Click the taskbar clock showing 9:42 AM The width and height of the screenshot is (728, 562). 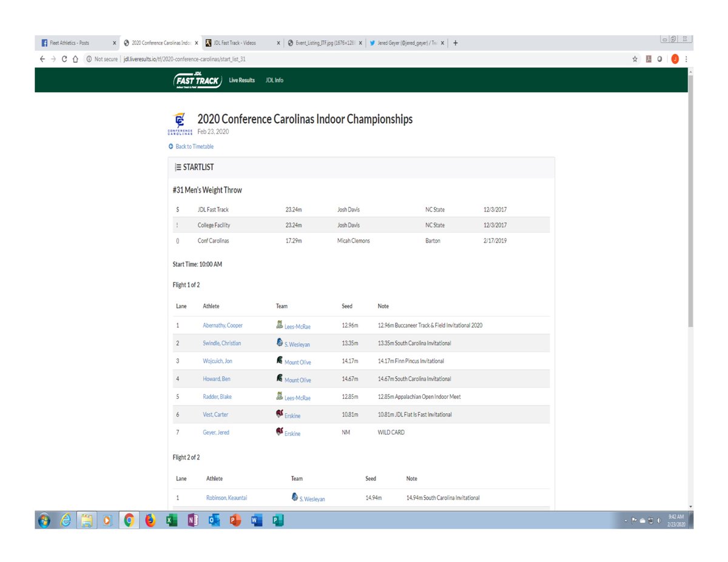coord(676,520)
